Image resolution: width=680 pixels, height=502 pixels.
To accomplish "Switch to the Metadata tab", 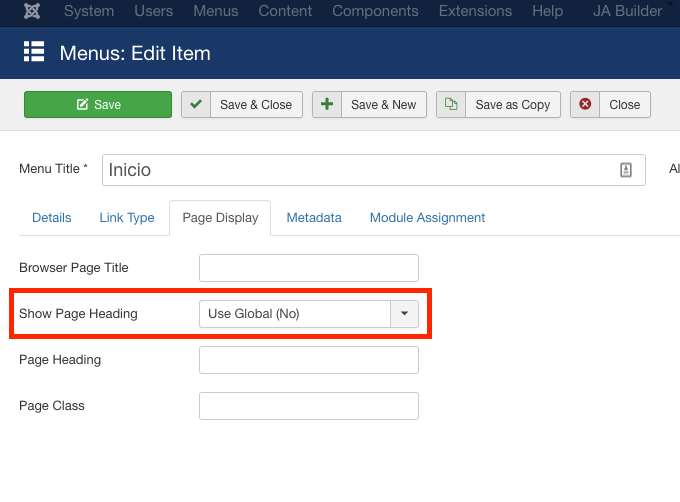I will click(x=314, y=217).
